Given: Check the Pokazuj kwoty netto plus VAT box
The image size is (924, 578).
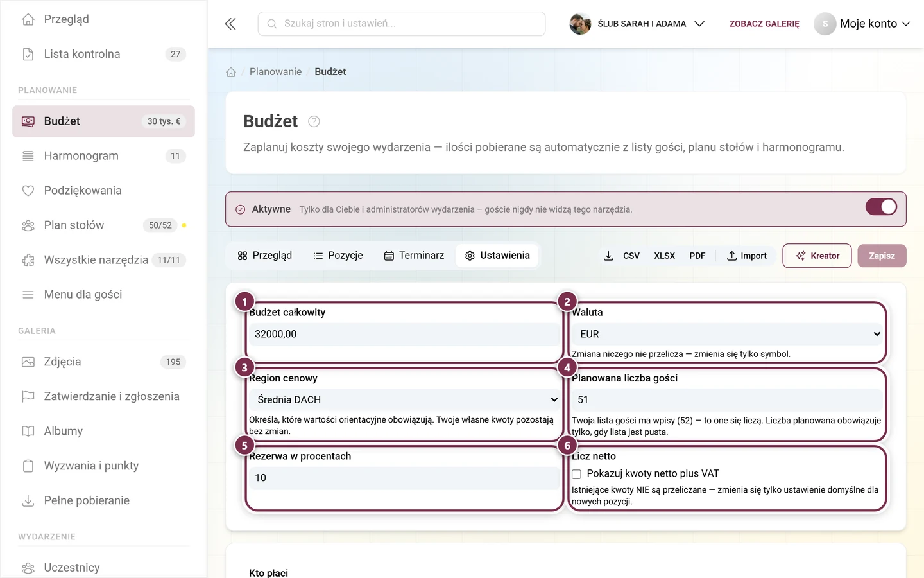Looking at the screenshot, I should coord(577,474).
